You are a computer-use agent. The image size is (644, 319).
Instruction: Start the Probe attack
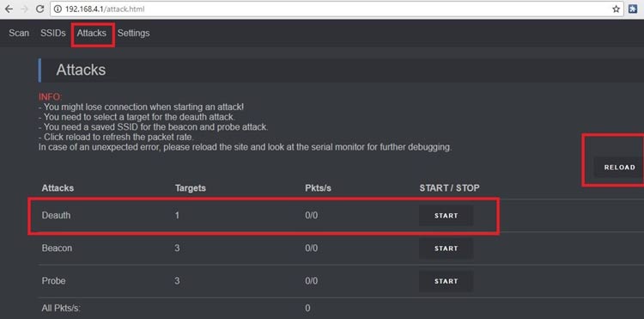(446, 281)
